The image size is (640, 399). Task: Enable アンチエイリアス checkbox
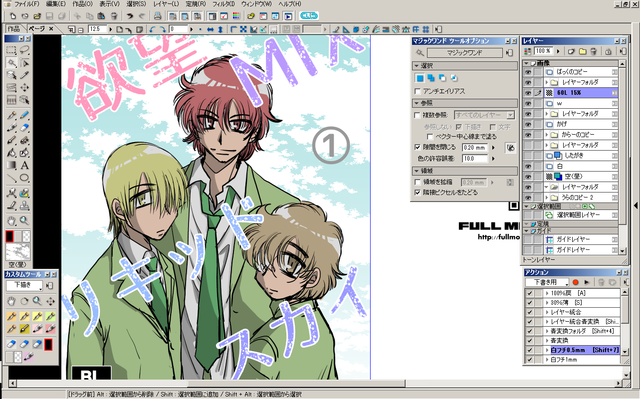[417, 91]
